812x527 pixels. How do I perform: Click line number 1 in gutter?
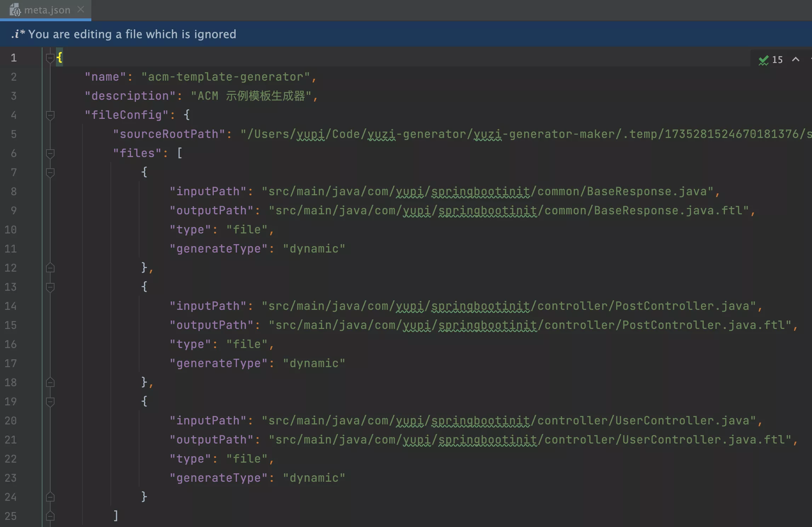pos(13,58)
